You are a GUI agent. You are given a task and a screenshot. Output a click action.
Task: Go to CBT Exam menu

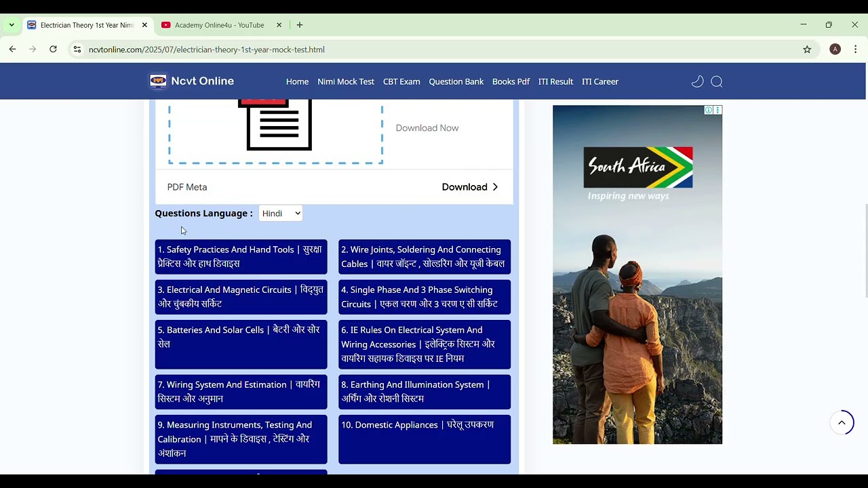click(401, 81)
